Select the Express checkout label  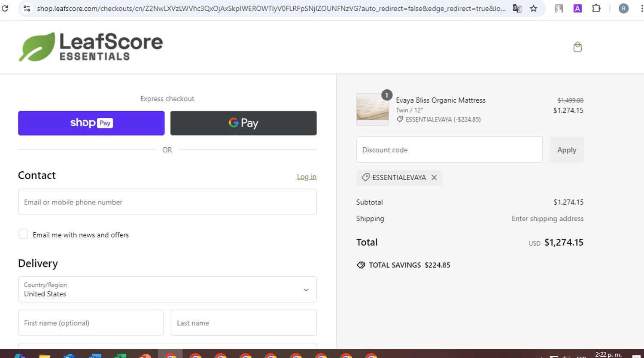(167, 99)
